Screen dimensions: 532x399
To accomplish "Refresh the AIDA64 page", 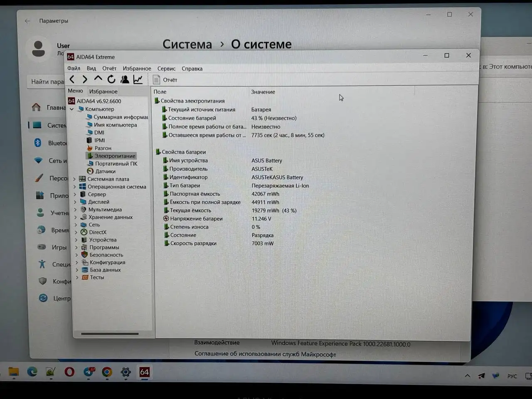I will coord(111,79).
